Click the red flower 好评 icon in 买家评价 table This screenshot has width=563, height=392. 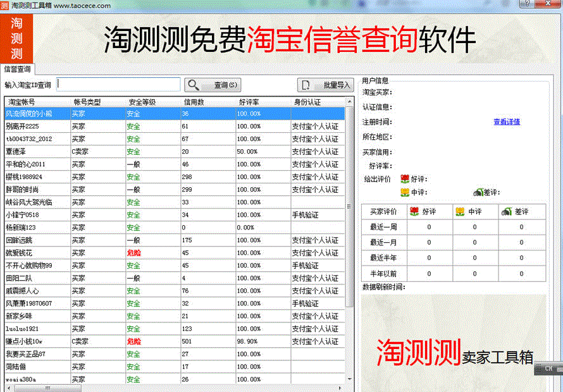[414, 212]
